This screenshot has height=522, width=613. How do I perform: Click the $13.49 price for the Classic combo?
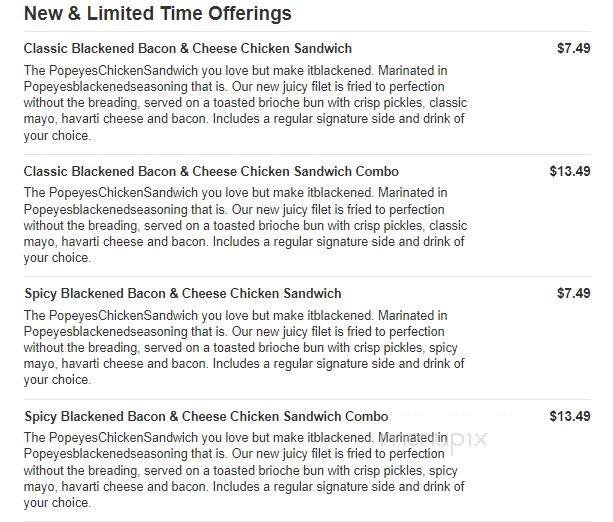tap(570, 171)
